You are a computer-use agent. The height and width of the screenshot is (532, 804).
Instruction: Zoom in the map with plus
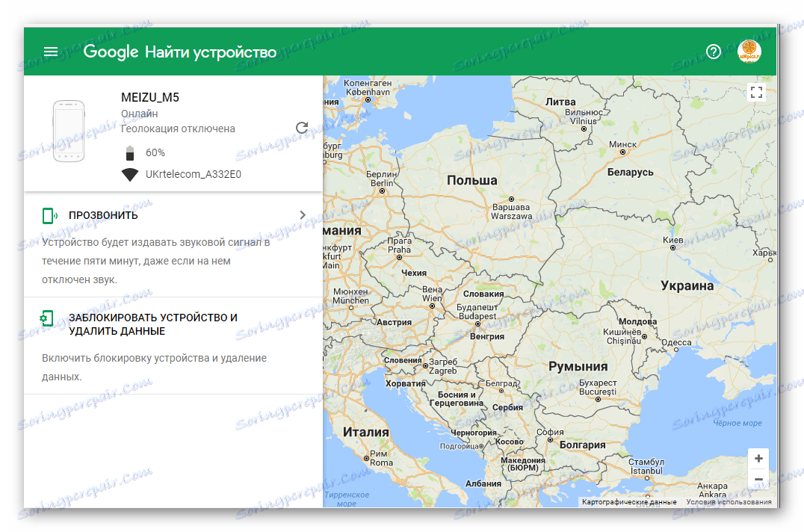pyautogui.click(x=758, y=459)
